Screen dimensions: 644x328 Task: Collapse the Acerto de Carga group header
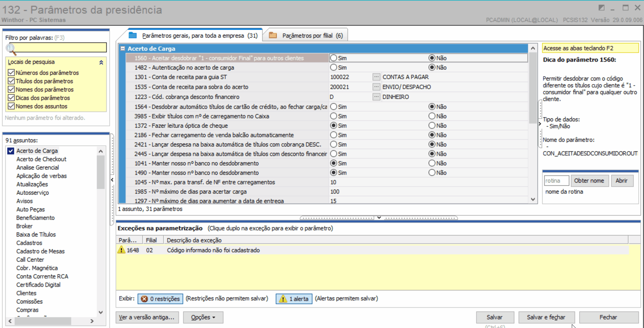click(x=123, y=49)
